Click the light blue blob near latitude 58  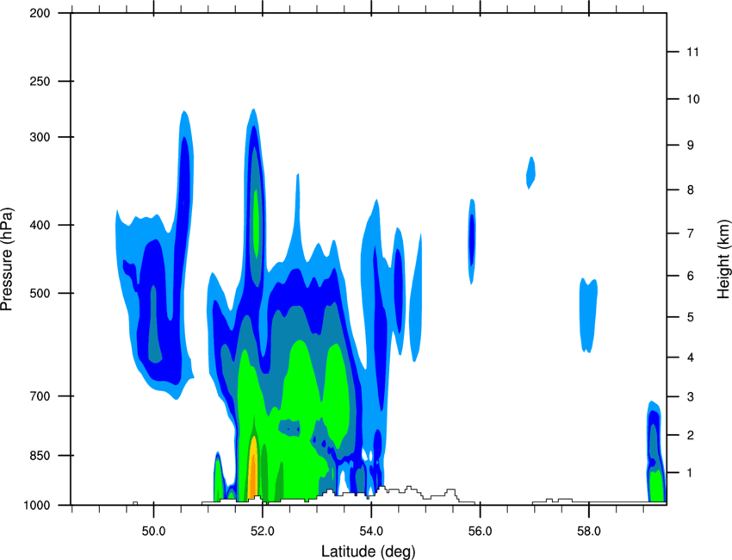[x=588, y=315]
